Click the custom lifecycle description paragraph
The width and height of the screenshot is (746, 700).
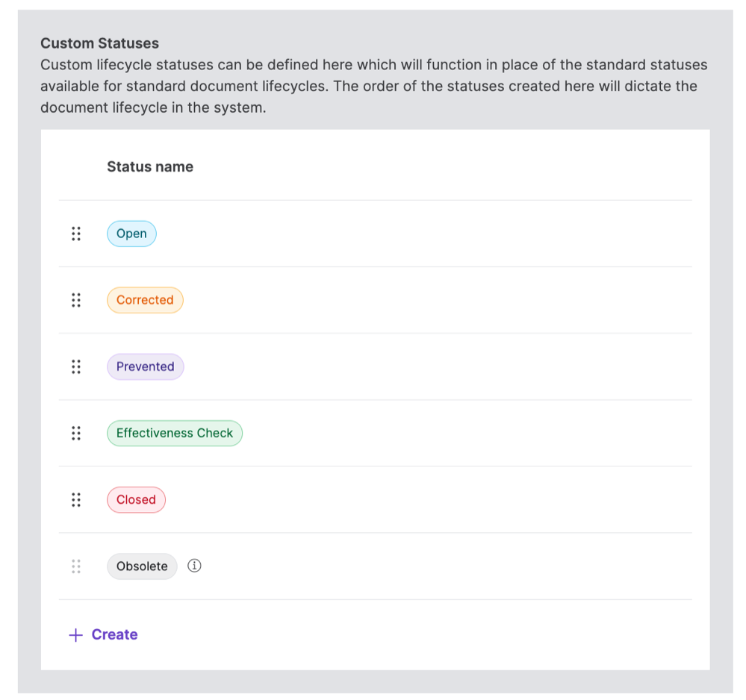[373, 86]
